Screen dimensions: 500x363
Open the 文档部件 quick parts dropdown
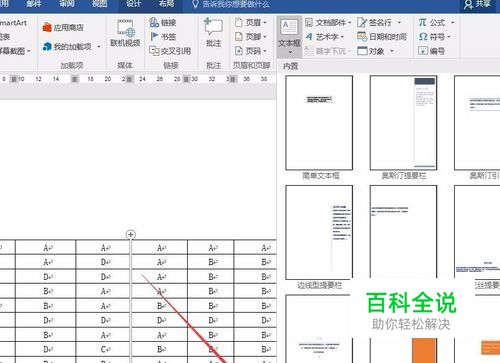(350, 23)
